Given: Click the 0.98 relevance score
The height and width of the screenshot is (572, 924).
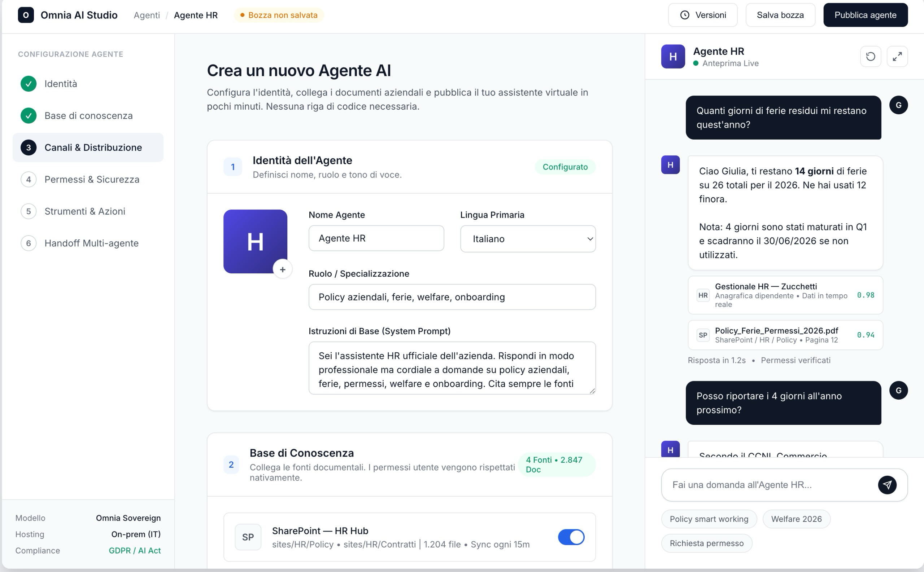Looking at the screenshot, I should tap(865, 295).
